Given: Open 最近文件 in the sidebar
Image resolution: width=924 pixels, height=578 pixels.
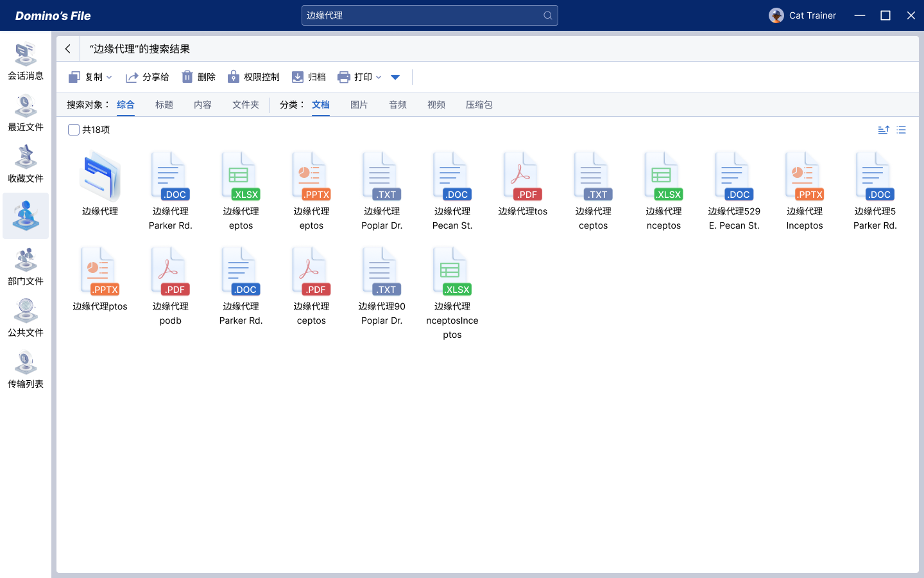Looking at the screenshot, I should point(26,113).
